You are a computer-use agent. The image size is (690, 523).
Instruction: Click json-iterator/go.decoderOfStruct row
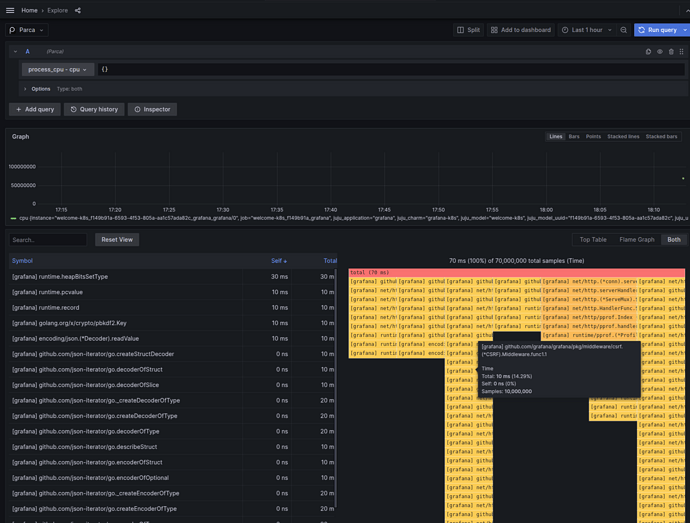pyautogui.click(x=172, y=369)
